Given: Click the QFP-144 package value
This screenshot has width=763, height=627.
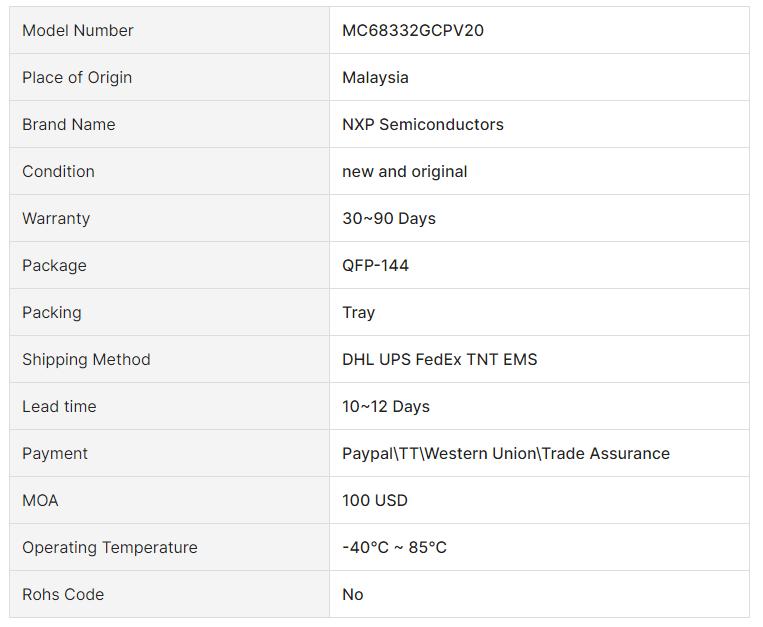Looking at the screenshot, I should 375,265.
